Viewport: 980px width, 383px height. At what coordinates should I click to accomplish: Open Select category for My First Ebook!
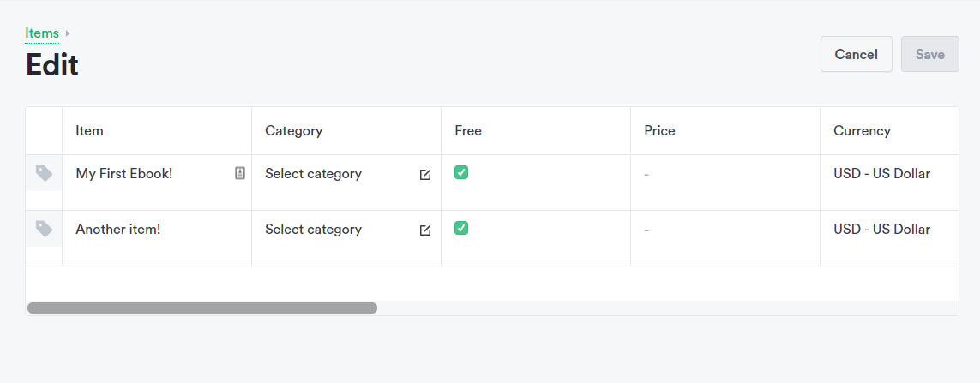(313, 174)
